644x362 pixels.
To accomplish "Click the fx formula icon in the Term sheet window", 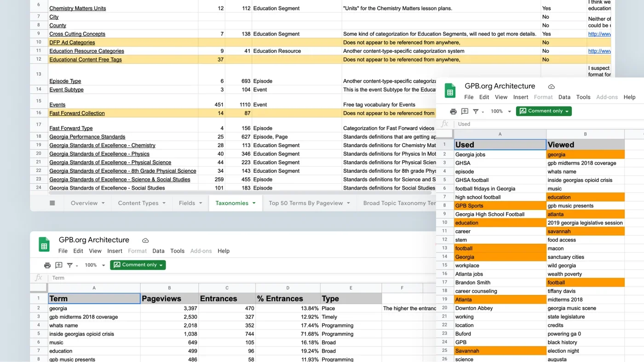I will point(39,278).
